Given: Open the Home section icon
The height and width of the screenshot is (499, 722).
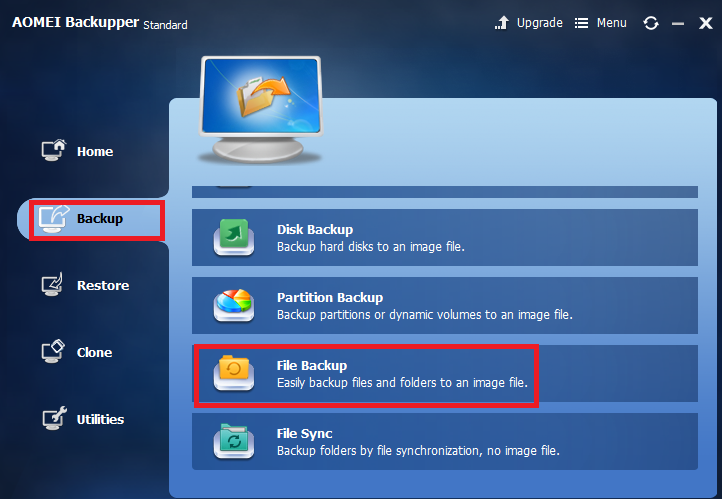Looking at the screenshot, I should click(54, 150).
